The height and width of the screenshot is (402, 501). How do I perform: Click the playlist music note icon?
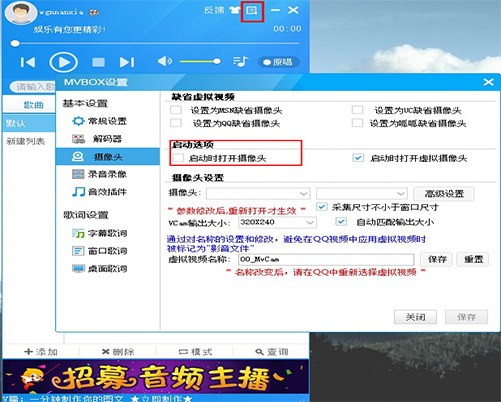point(241,62)
